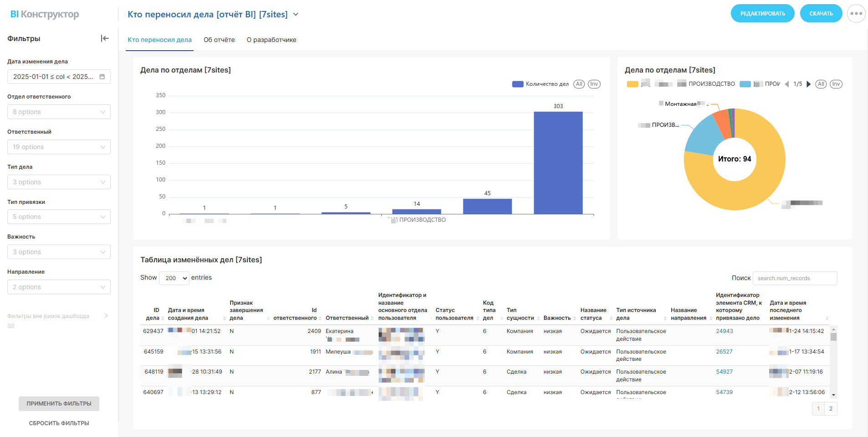Screen dimensions: 868x437
Task: Open the Отдел ответственного dropdown
Action: [59, 112]
